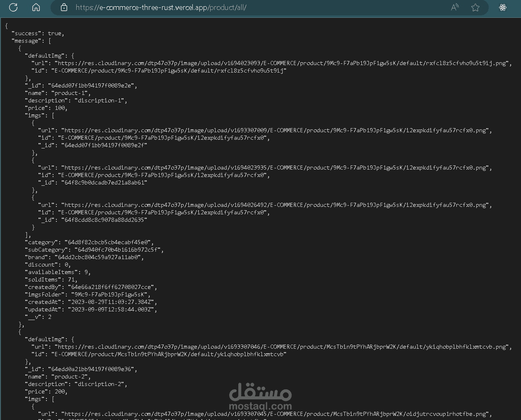
Task: Open the React developer extension icon
Action: point(503,7)
